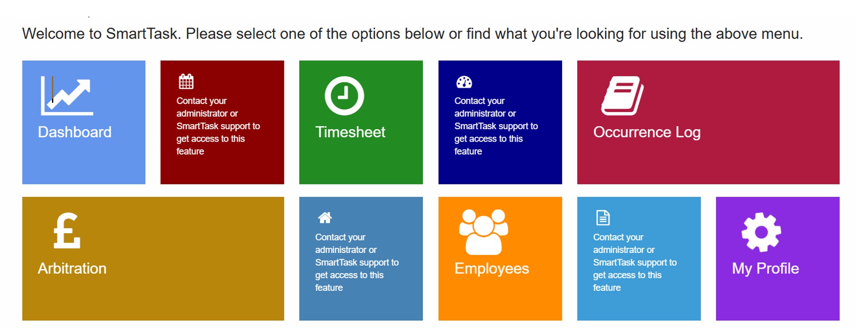Click the Occurrence Log book icon
868x335 pixels.
pos(622,96)
